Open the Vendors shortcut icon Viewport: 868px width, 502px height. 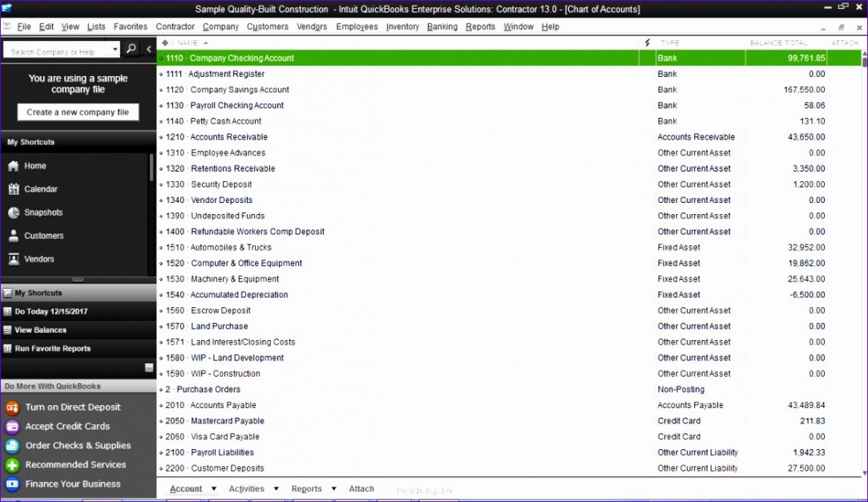coord(14,259)
